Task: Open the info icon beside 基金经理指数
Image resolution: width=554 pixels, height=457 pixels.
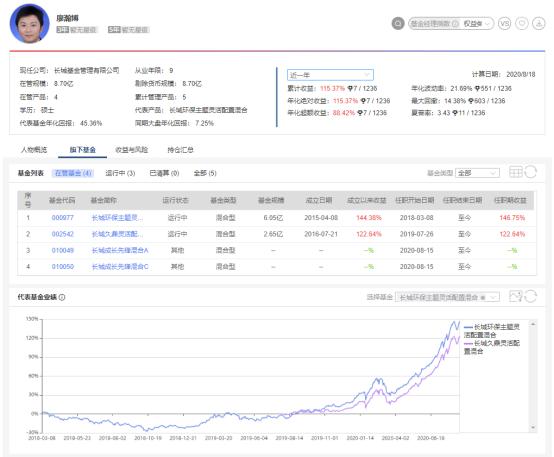Action: (455, 24)
